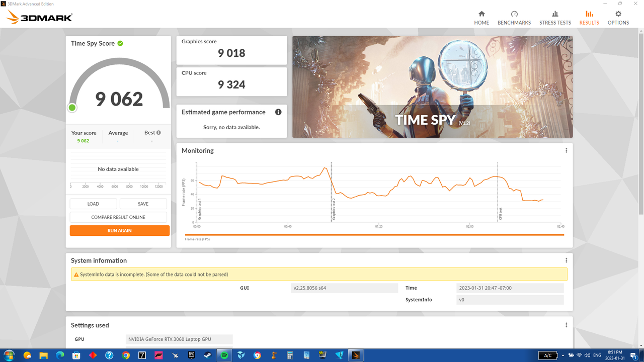This screenshot has height=362, width=644.
Task: Click the GUI version field
Action: [344, 288]
